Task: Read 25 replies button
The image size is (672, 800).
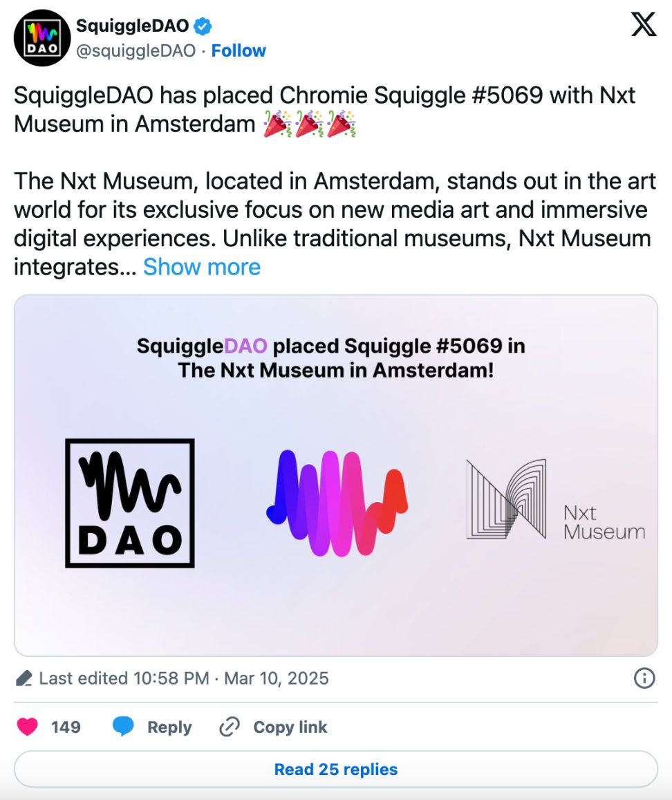Action: 336,769
